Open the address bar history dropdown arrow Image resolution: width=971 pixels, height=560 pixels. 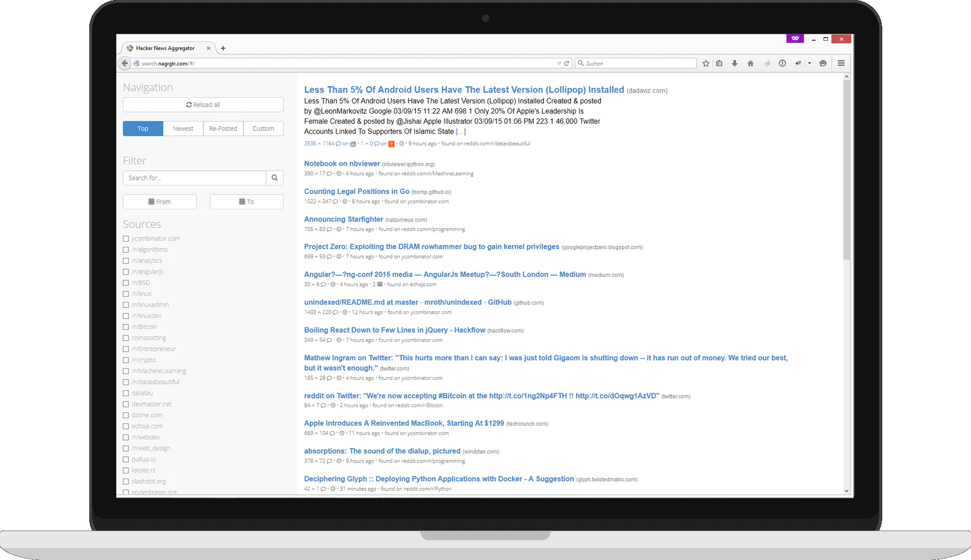point(559,63)
